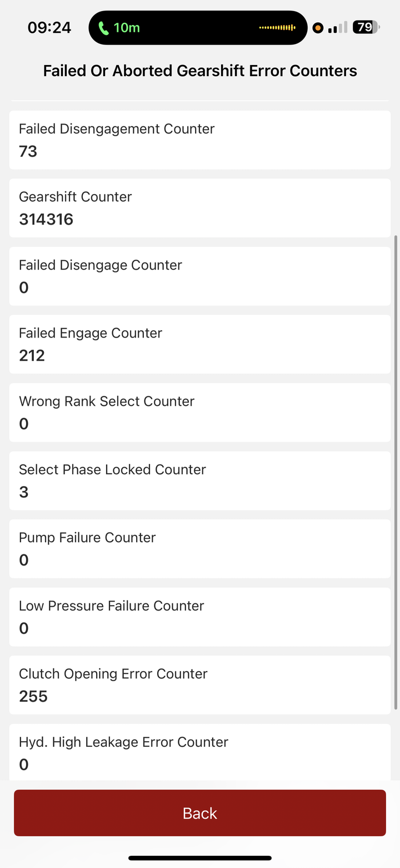Open the Wrong Rank Select Counter entry
400x868 pixels.
point(200,413)
